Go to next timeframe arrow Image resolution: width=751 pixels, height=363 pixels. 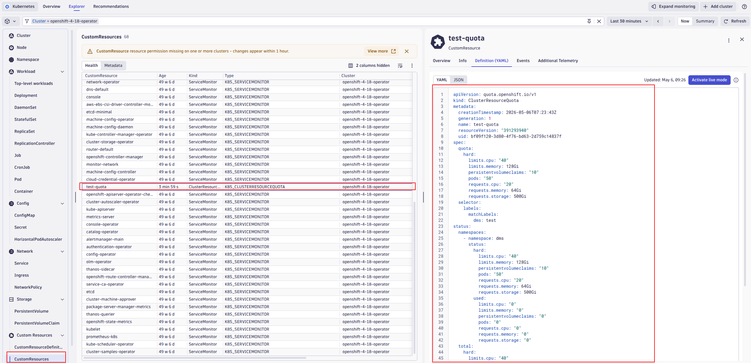click(x=669, y=22)
